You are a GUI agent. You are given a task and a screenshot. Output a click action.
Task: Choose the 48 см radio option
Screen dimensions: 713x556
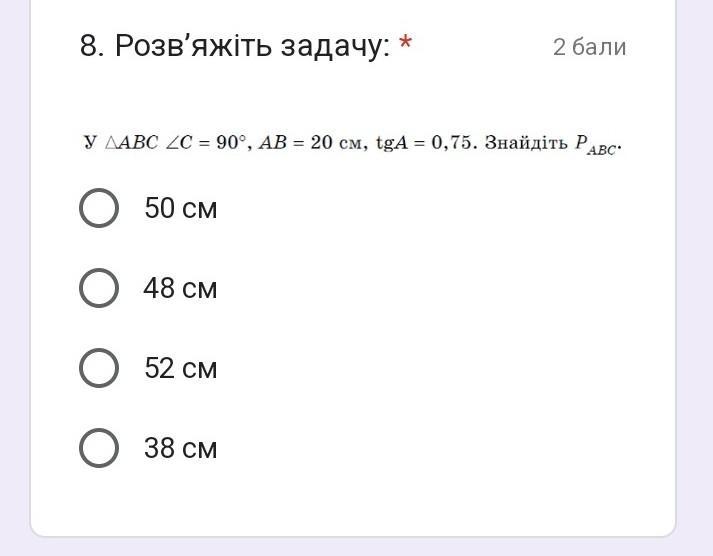[99, 288]
